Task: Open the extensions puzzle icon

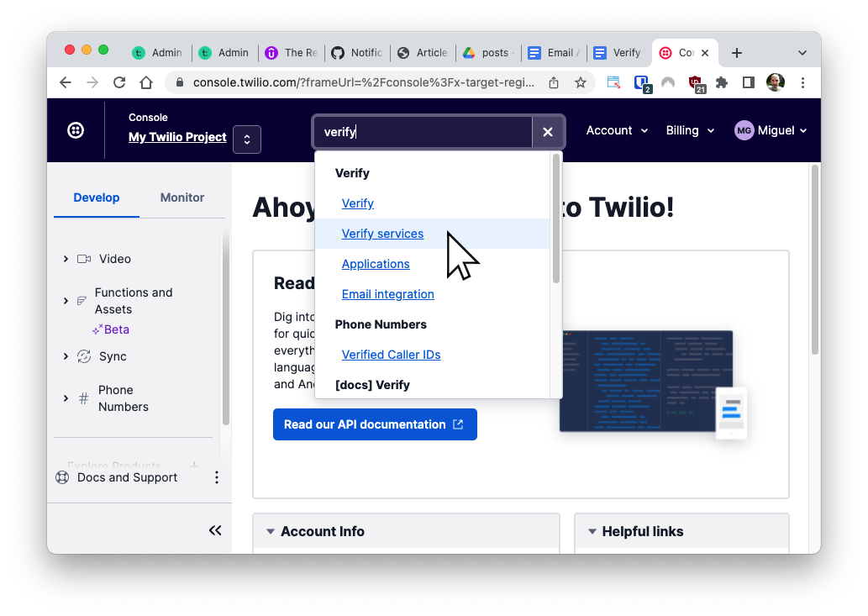Action: 721,83
